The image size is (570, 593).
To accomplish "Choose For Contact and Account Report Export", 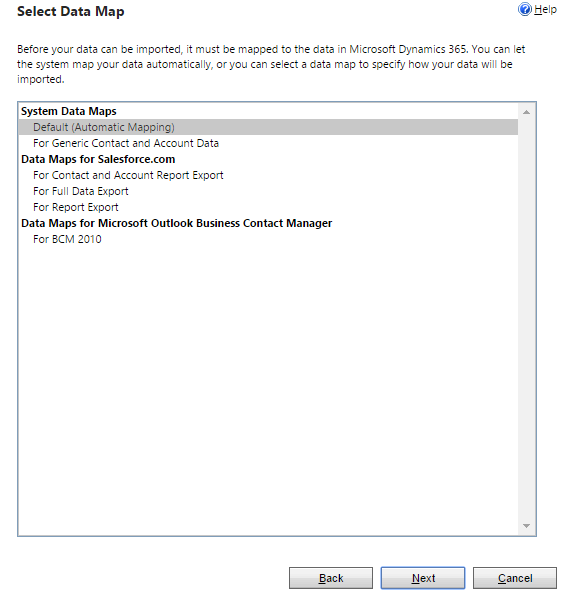I will 268,175.
